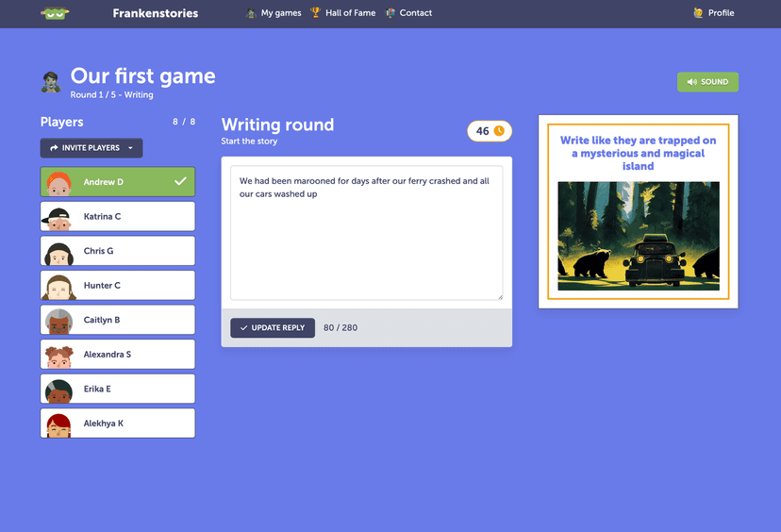Open the Frankenstories home title link

pos(156,13)
